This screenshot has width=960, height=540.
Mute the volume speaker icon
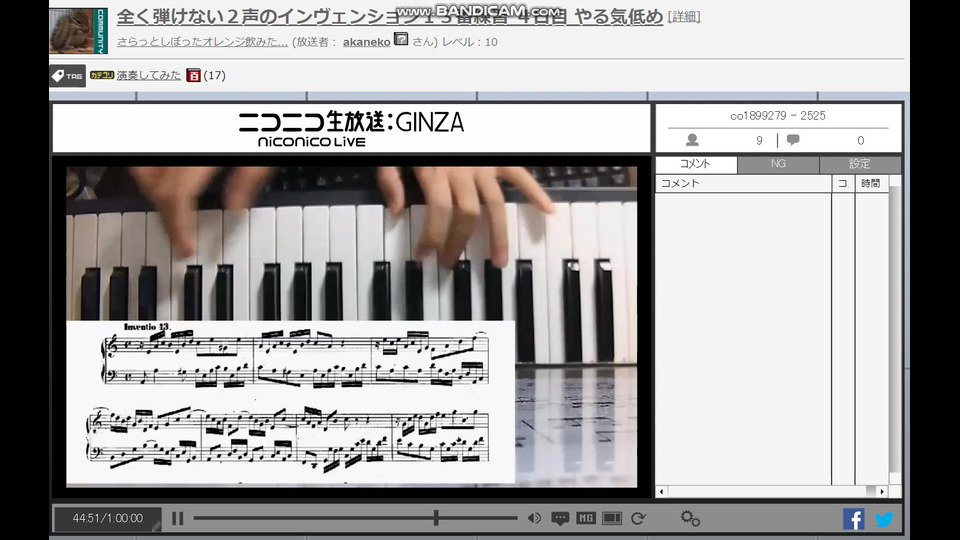click(x=534, y=519)
